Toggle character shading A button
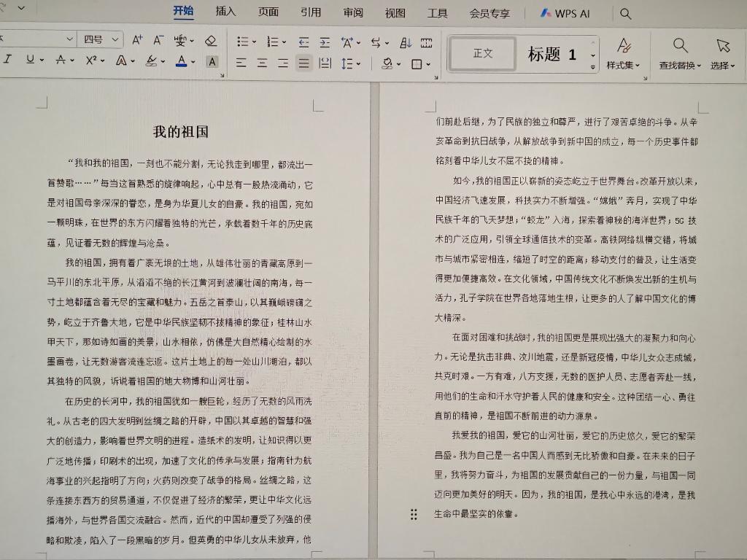Viewport: 747px width, 560px height. point(212,61)
